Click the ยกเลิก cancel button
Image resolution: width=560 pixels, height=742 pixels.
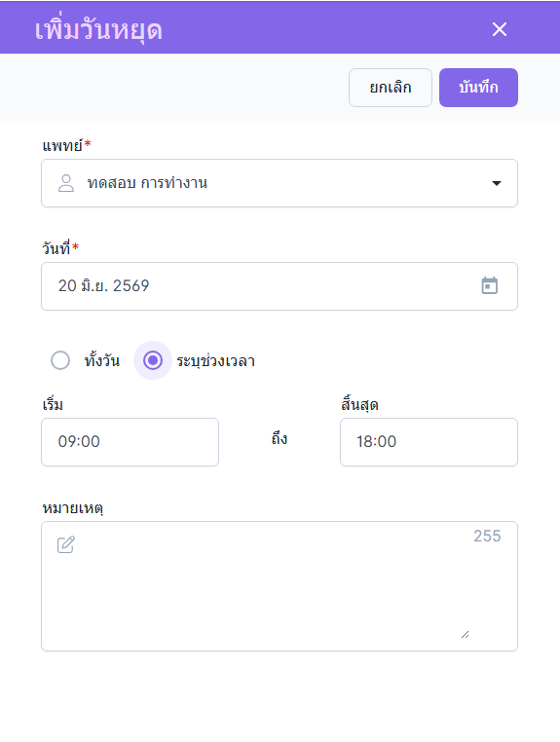click(x=391, y=88)
